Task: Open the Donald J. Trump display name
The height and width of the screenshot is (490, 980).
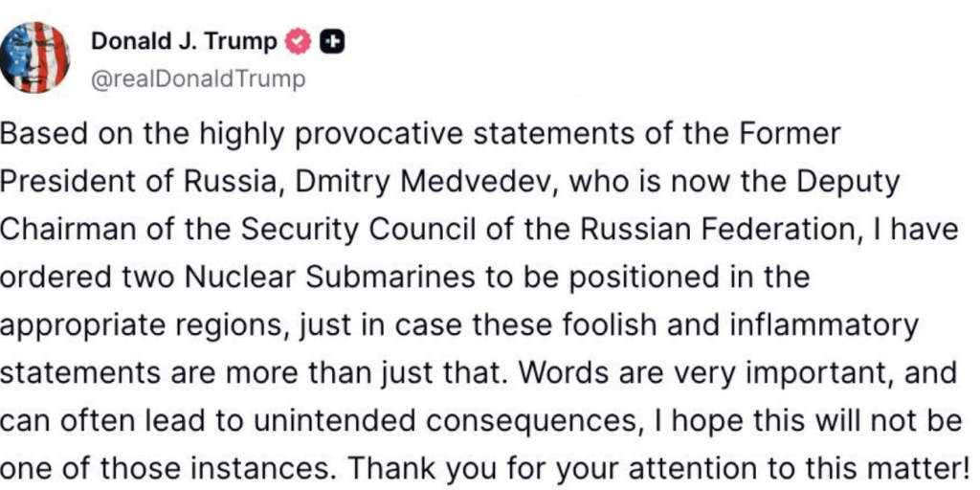Action: (x=184, y=42)
